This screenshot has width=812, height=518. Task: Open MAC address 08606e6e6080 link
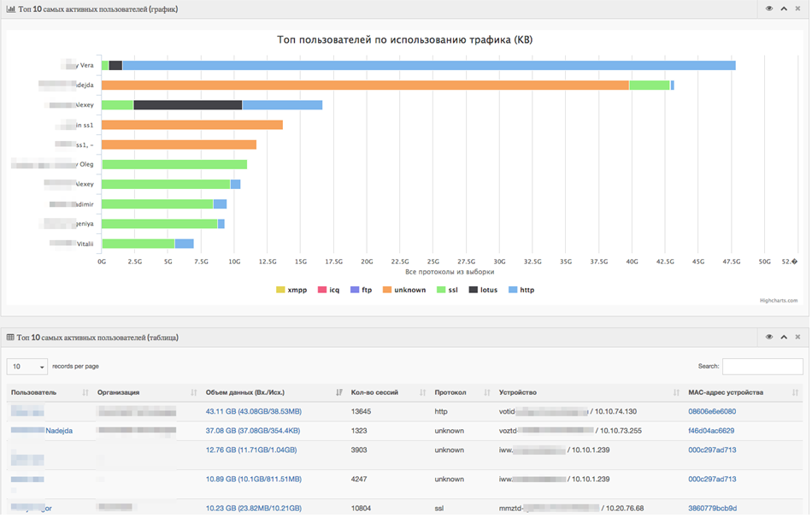(x=712, y=412)
